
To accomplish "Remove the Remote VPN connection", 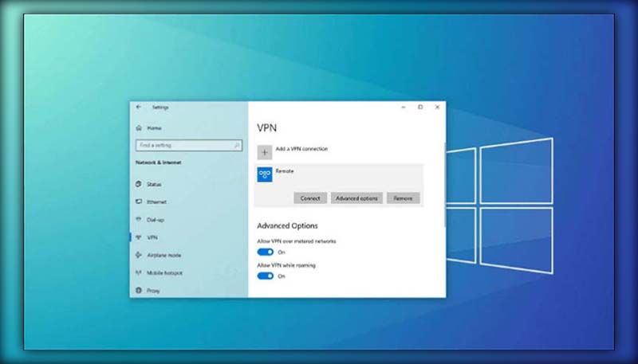I will point(403,198).
